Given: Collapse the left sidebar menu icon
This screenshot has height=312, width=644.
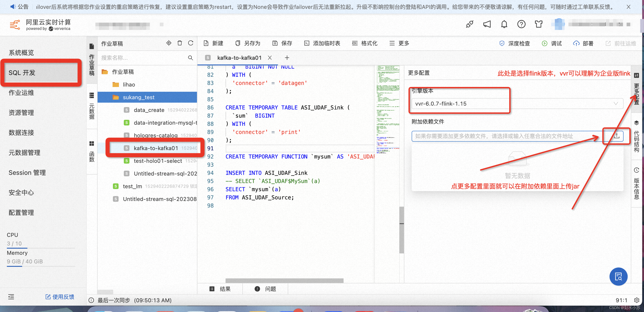Looking at the screenshot, I should 11,297.
